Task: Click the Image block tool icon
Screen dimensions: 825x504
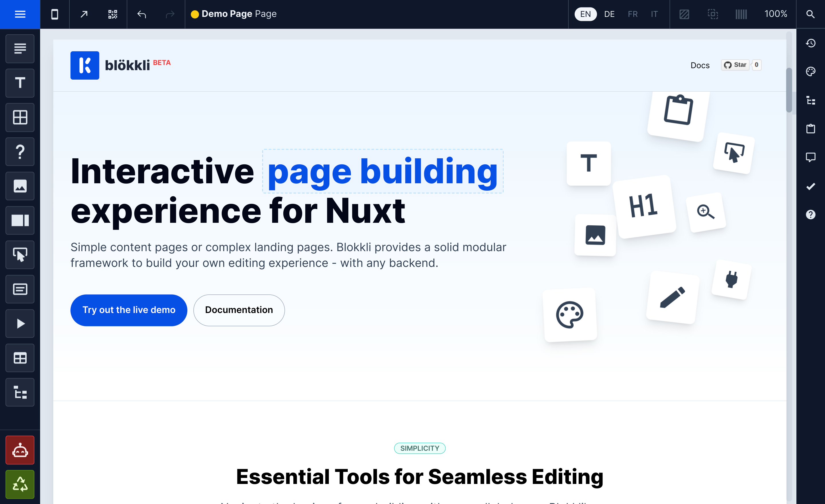Action: pos(21,186)
